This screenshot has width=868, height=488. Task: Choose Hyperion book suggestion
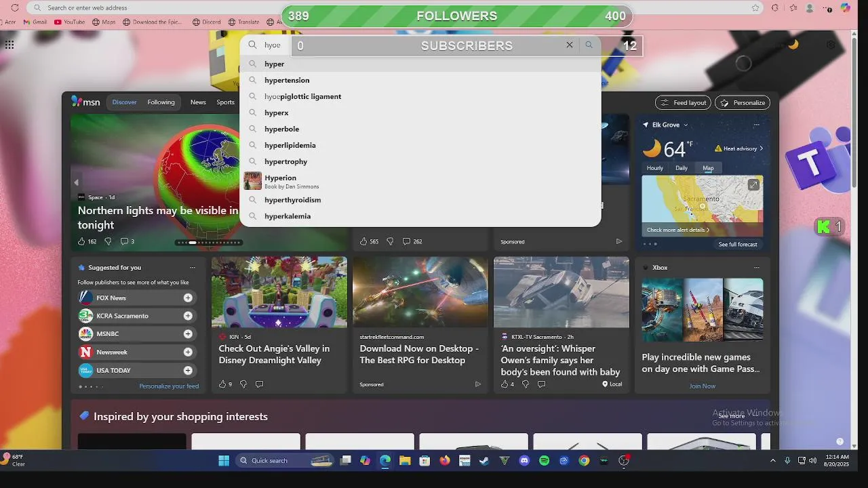tap(420, 181)
